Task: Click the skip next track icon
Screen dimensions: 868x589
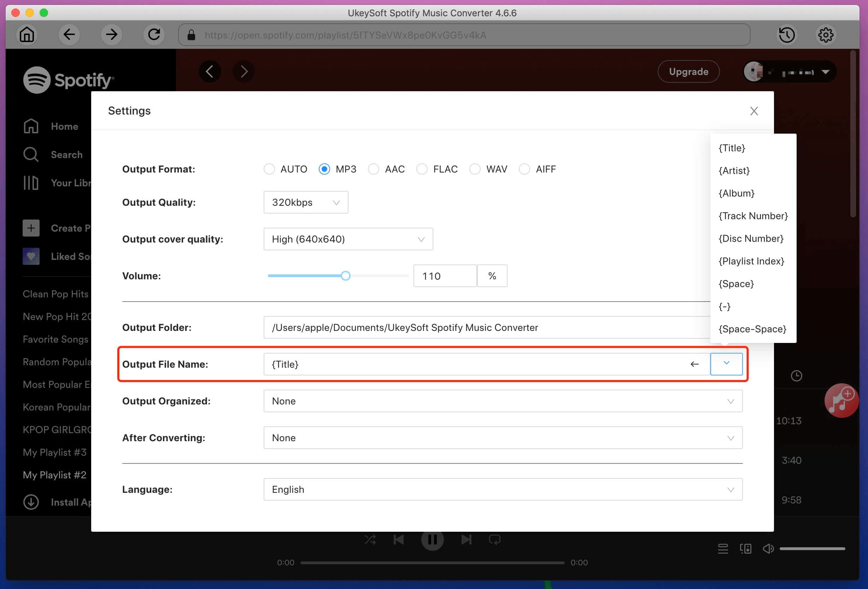Action: click(466, 540)
